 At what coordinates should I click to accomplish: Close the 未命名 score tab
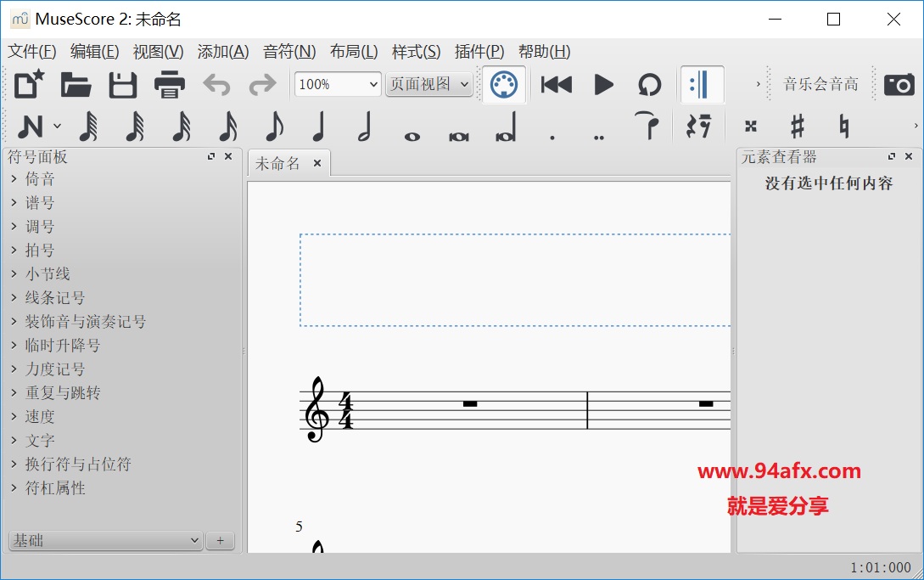click(317, 163)
